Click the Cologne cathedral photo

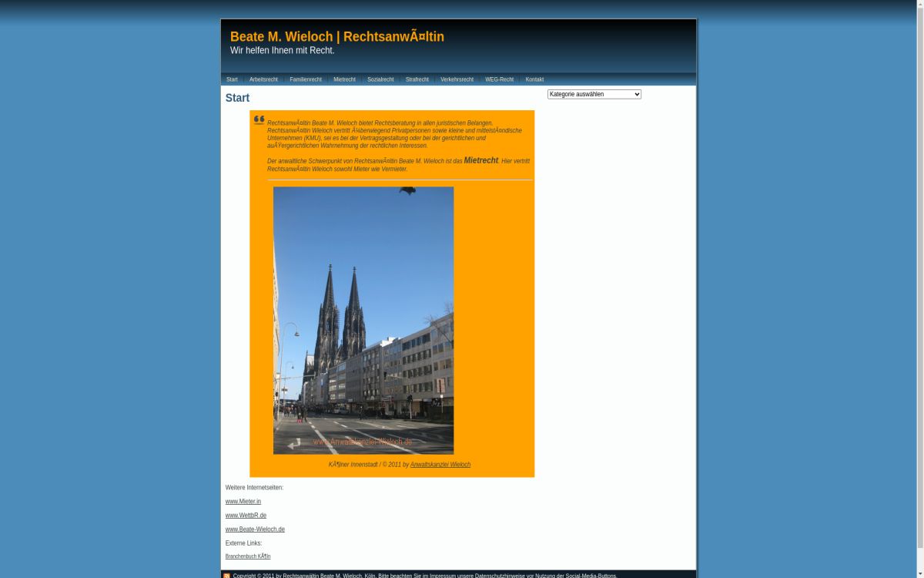(x=363, y=319)
